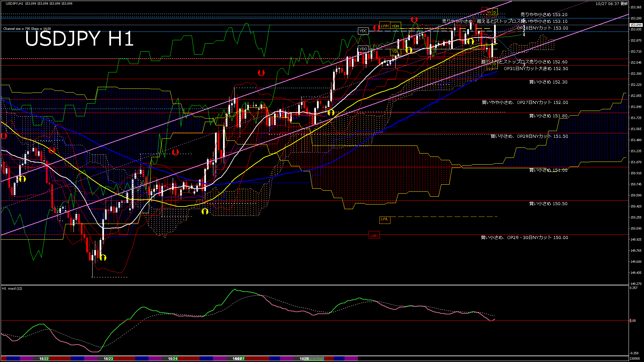Select the 買い小さめ 150.50 price label
The width and height of the screenshot is (644, 362).
(548, 204)
